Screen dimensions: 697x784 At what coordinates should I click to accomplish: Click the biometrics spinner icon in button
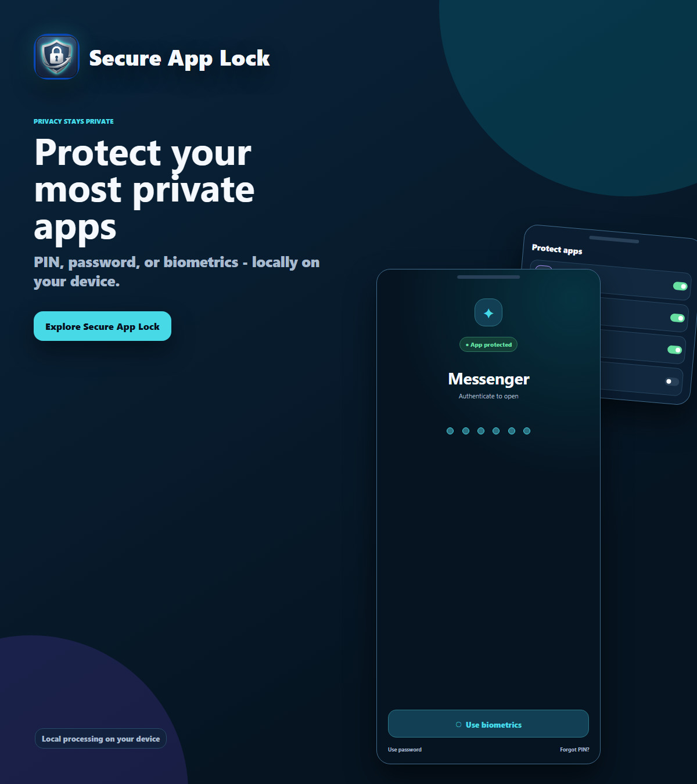coord(458,725)
